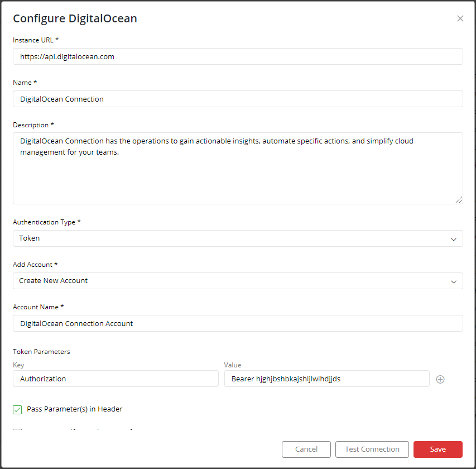Edit the Account Name field
The width and height of the screenshot is (476, 469).
[x=238, y=323]
